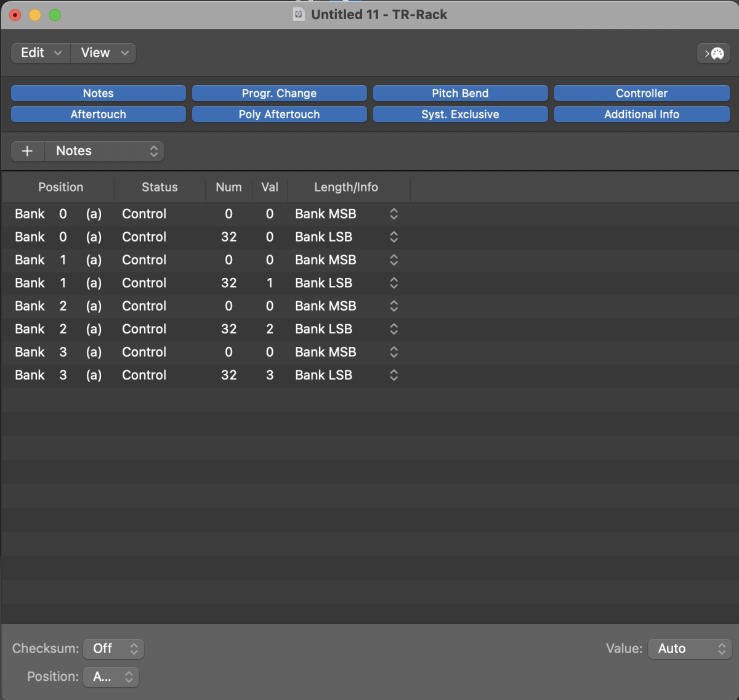The height and width of the screenshot is (700, 739).
Task: Open the Checksum Off popup
Action: click(x=114, y=648)
